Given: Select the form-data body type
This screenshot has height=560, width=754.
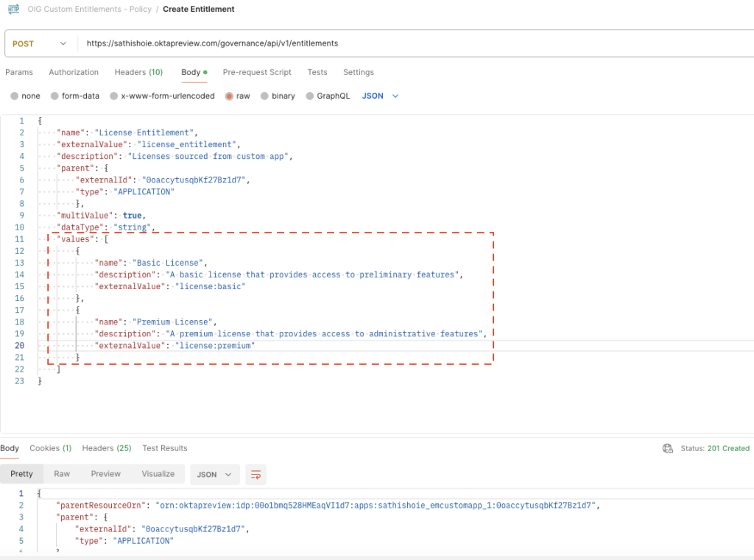Looking at the screenshot, I should pos(75,96).
